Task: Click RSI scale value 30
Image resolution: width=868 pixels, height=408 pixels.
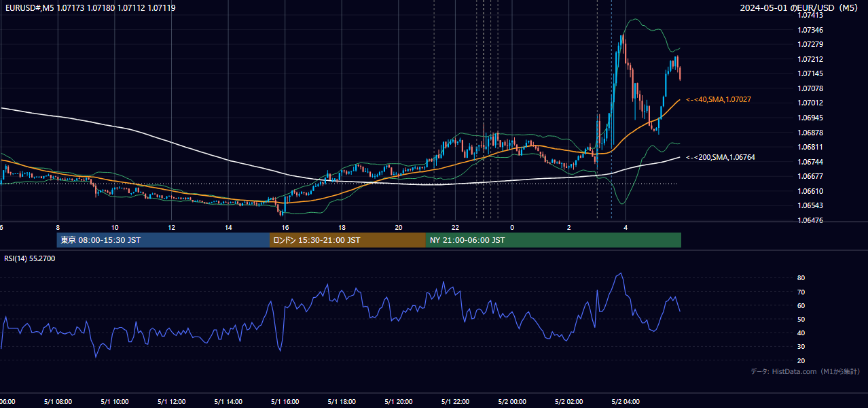Action: pos(801,346)
